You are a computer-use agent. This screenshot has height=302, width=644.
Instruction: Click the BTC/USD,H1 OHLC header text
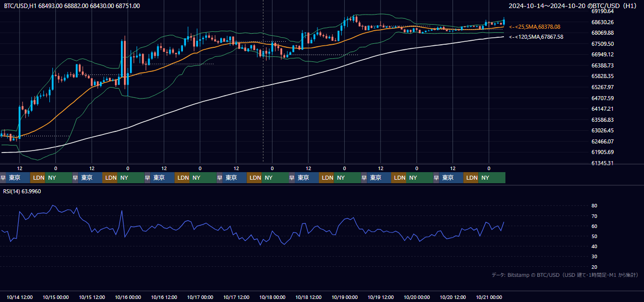click(x=72, y=6)
